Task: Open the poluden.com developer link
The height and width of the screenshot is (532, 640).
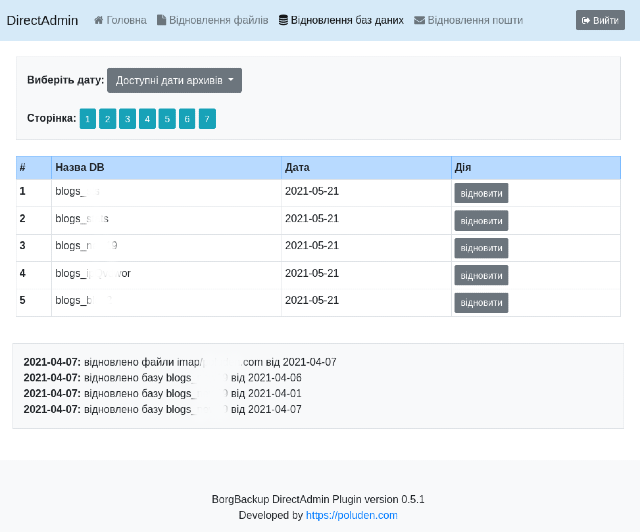Action: (x=351, y=515)
